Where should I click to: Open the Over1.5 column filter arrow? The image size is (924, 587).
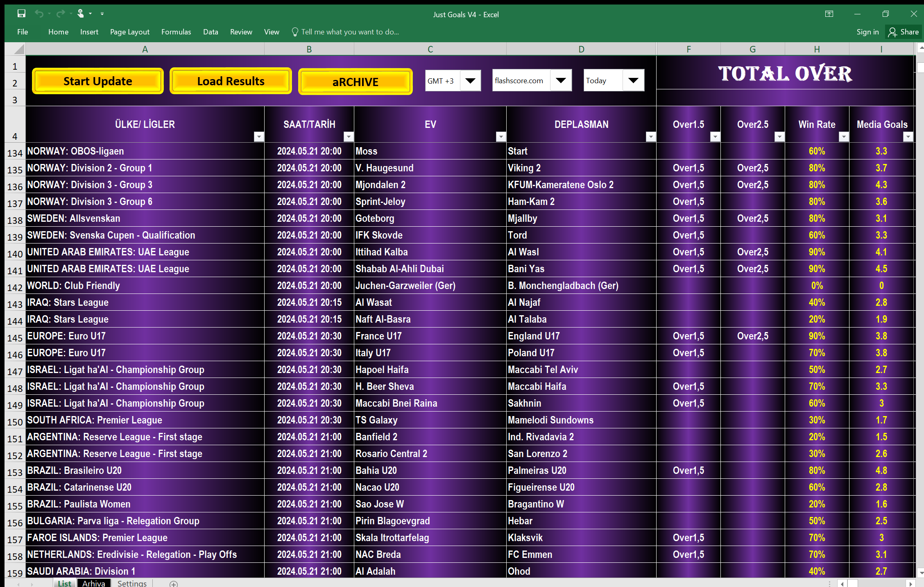(x=715, y=137)
